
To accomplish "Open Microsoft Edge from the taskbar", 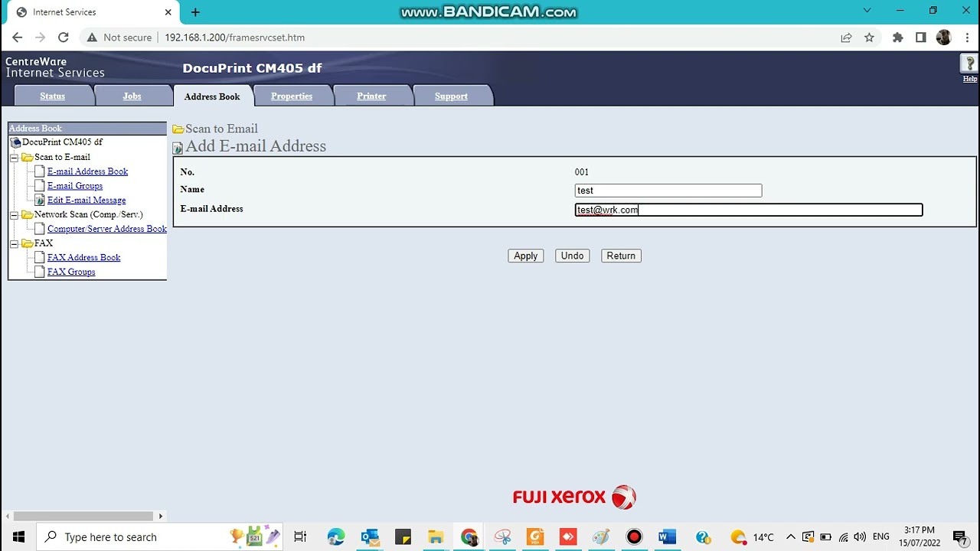I will click(336, 537).
